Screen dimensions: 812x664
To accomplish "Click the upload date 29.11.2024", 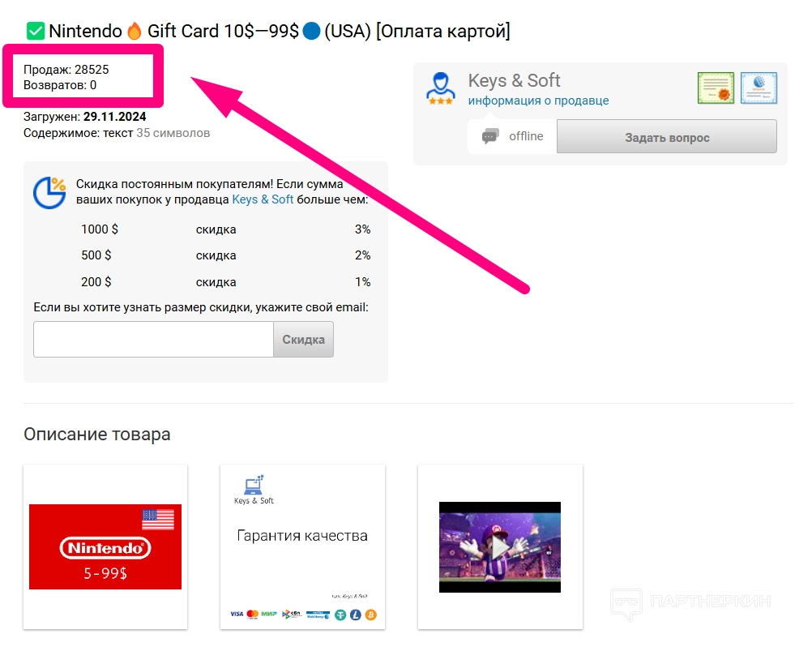I will [x=115, y=117].
